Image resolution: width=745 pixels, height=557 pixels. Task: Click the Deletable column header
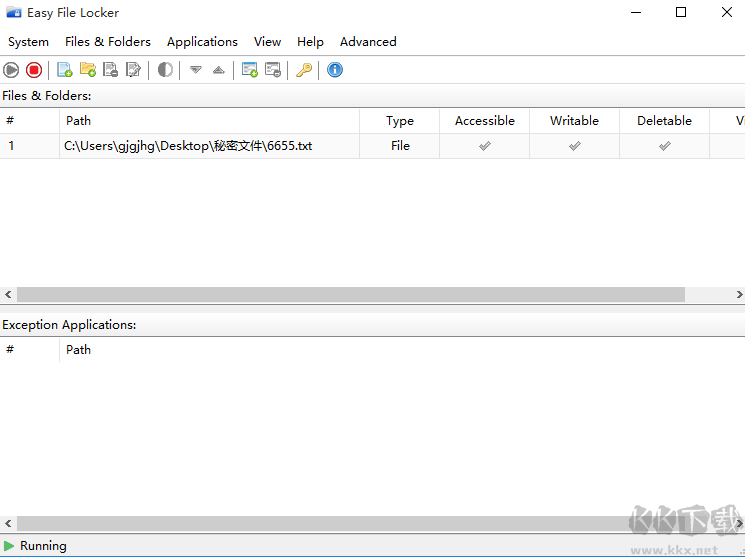pyautogui.click(x=664, y=121)
